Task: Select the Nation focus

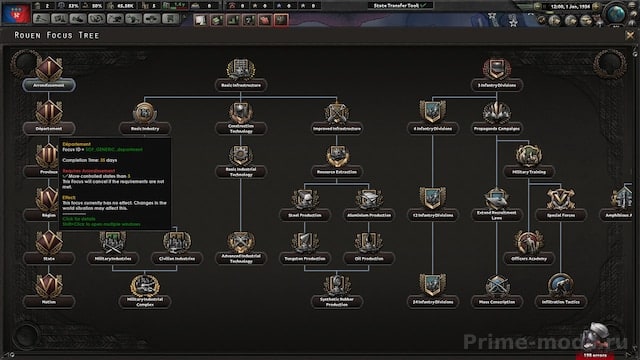Action: click(x=49, y=291)
